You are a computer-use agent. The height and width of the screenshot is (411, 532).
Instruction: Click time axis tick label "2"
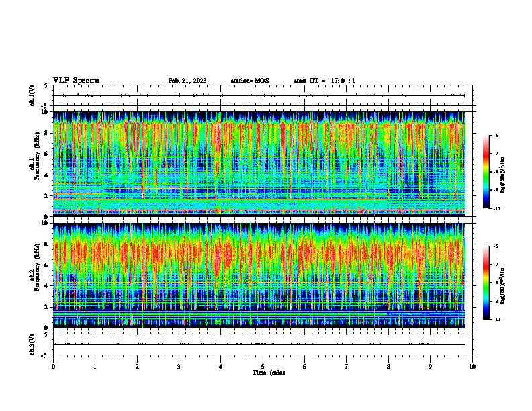click(x=137, y=367)
